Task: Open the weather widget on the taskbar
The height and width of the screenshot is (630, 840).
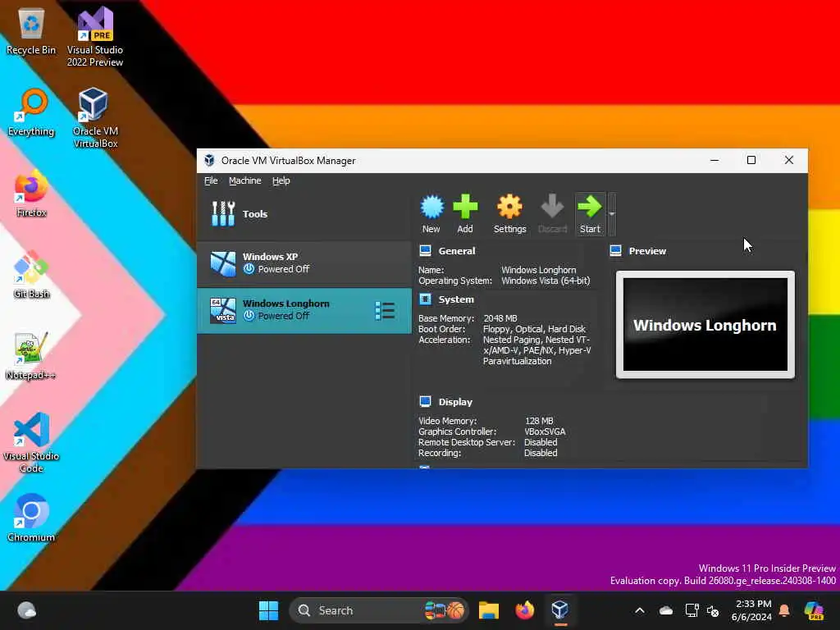Action: 27,610
